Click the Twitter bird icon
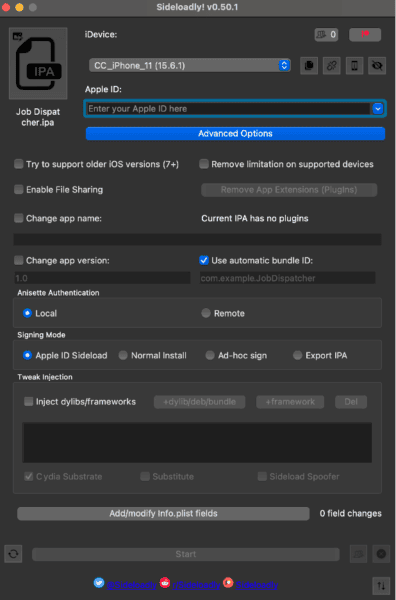 point(99,583)
